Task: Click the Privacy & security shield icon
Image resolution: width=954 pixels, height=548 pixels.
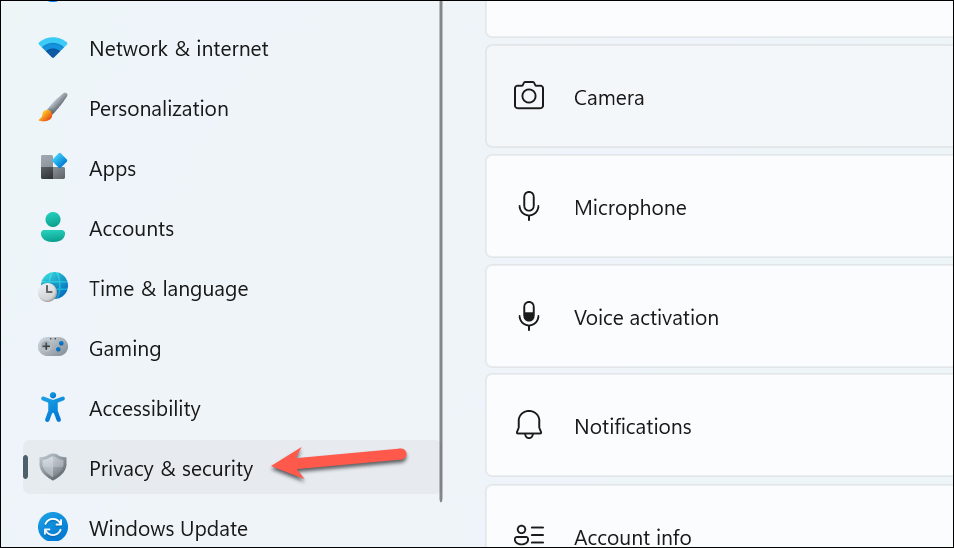Action: (53, 467)
